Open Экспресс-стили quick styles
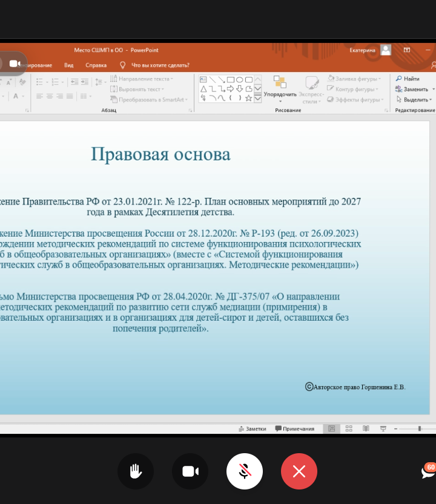This screenshot has height=504, width=436. (x=312, y=89)
